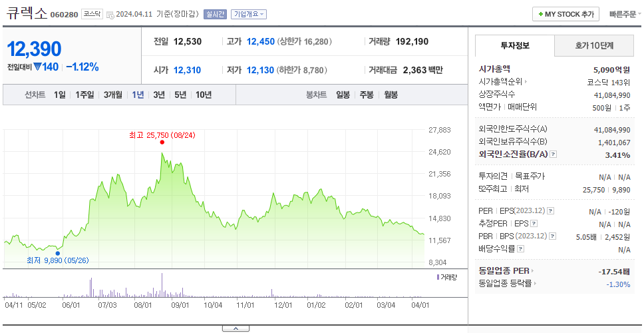Click the 액면가 매매단위 value 500원 | 1주

tap(611, 108)
